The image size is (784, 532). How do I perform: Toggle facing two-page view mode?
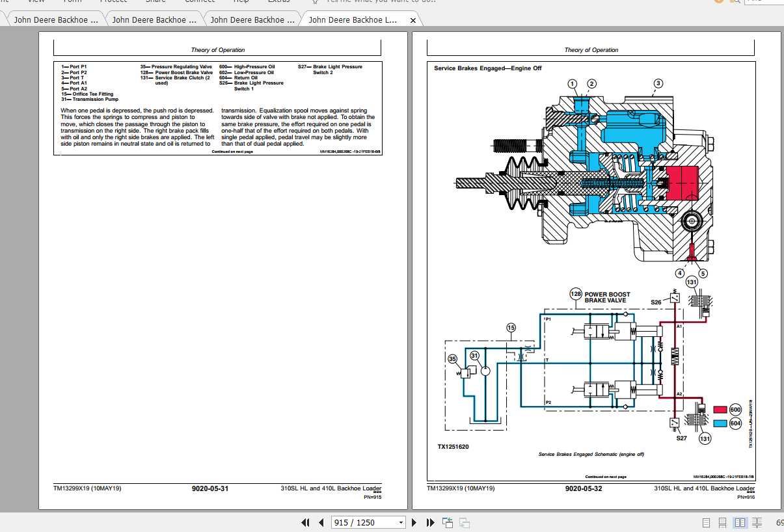pyautogui.click(x=740, y=522)
